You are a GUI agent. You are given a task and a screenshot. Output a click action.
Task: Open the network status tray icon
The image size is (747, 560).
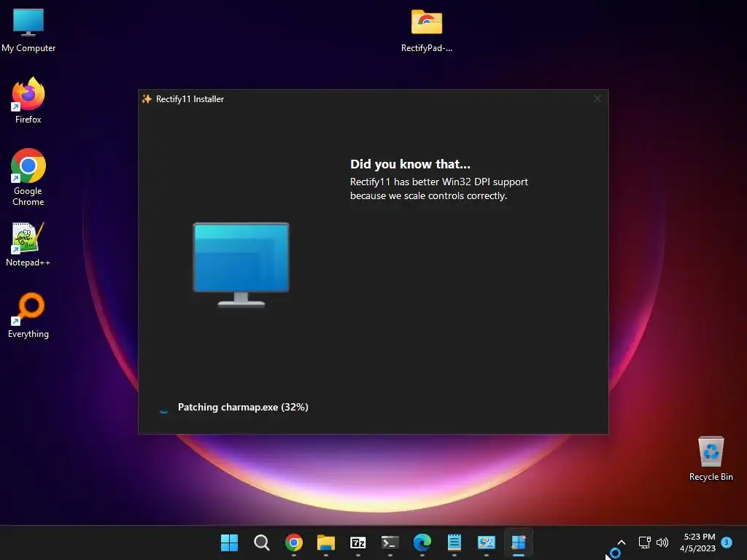[645, 542]
